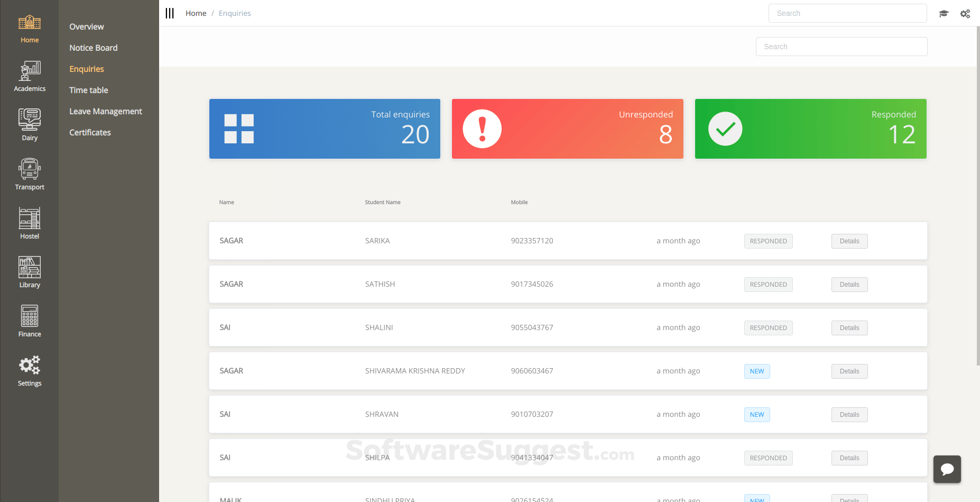Click NEW badge in SHIVARAMA KRISHNA REDDY row
The image size is (980, 502).
pyautogui.click(x=757, y=371)
